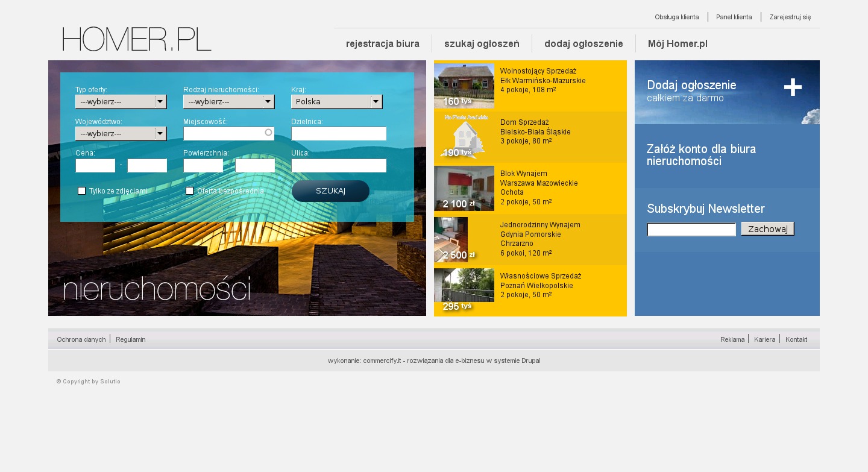Open the Gdynia Chrzarzno listing thumbnail
Viewport: 868px width, 472px height.
pyautogui.click(x=451, y=239)
